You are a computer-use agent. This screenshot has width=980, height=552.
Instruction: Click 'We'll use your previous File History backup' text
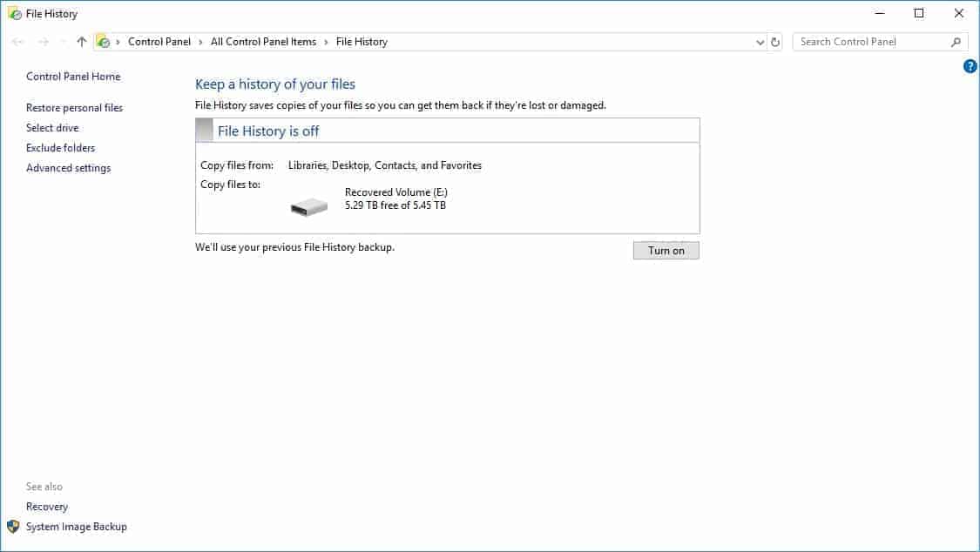295,247
